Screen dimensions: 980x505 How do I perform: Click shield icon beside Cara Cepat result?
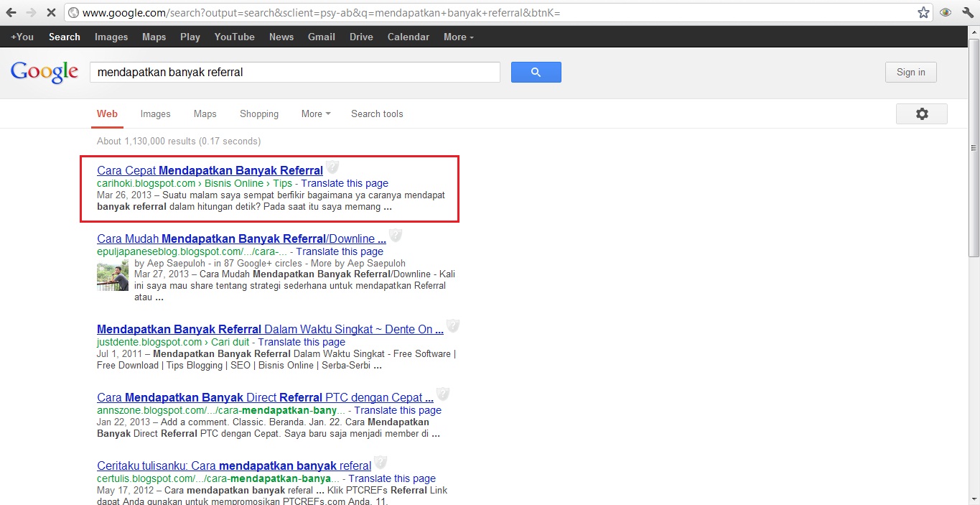(332, 167)
